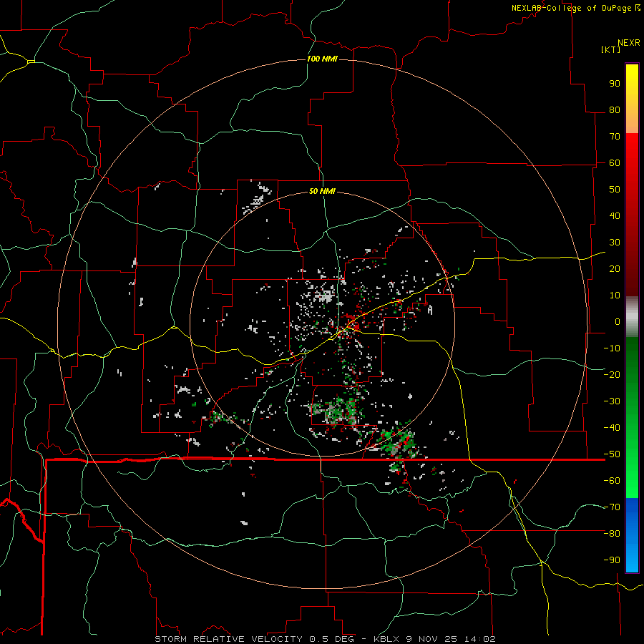Image resolution: width=644 pixels, height=644 pixels.
Task: Click the 60 value on velocity scale
Action: click(x=615, y=162)
